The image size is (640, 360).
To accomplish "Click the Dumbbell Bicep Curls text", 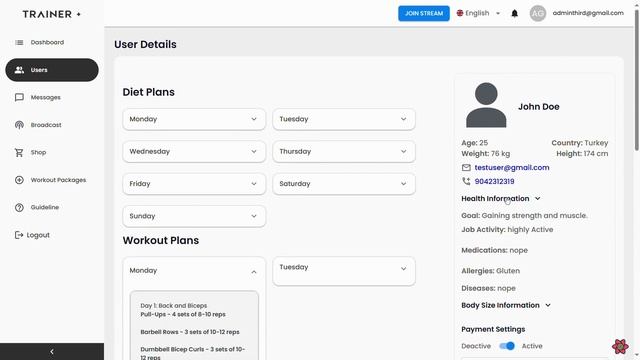I will click(193, 353).
